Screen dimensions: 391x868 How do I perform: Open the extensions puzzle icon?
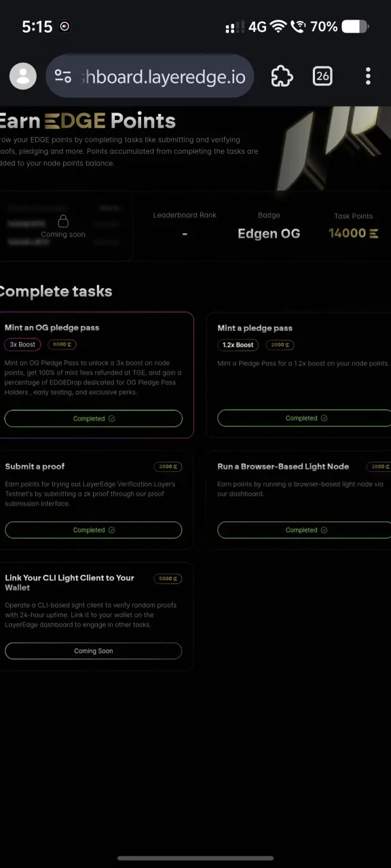282,76
